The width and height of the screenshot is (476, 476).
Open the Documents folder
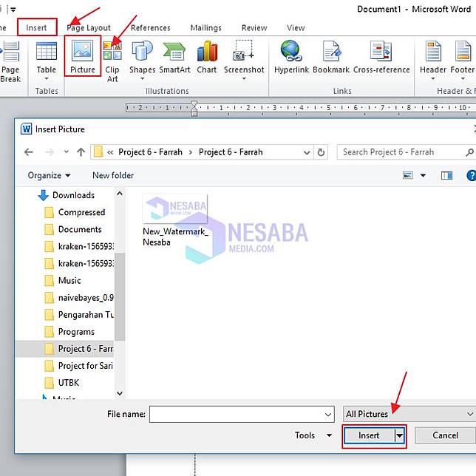point(73,229)
